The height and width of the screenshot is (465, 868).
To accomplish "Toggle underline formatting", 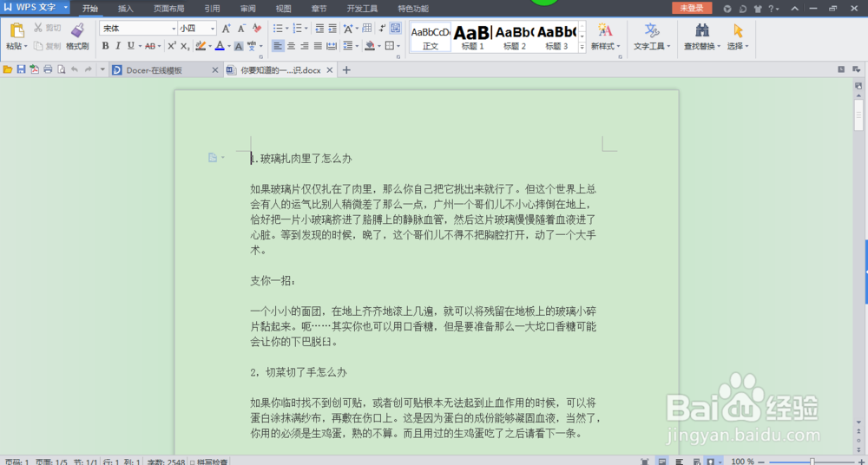I will tap(131, 46).
